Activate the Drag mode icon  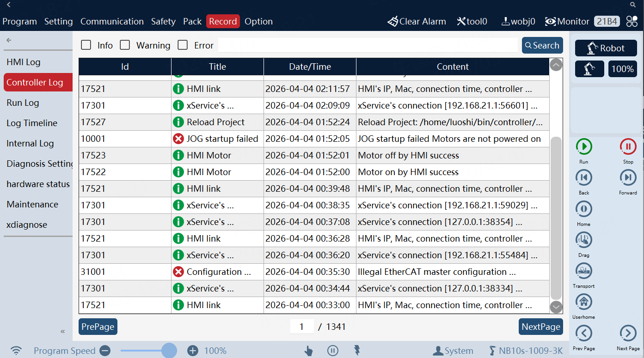[x=584, y=240]
